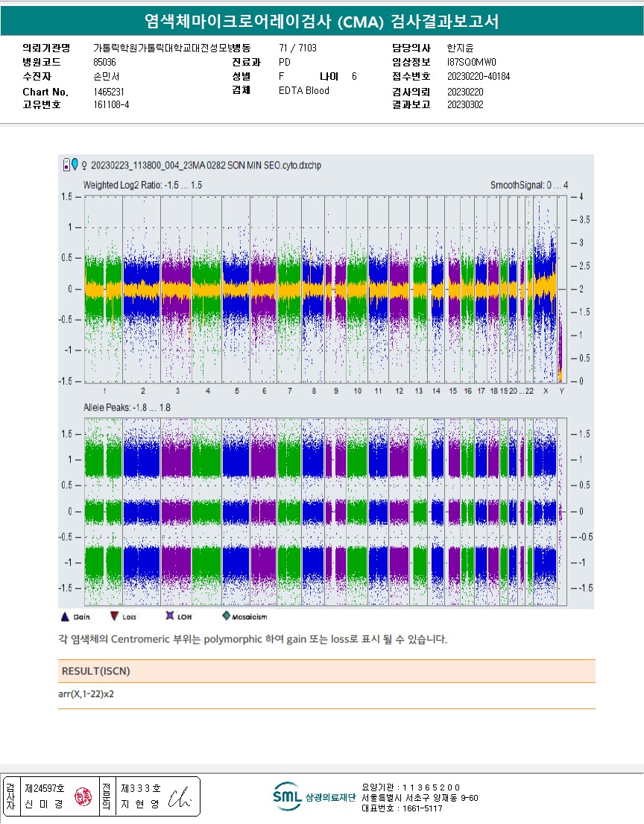Click the teal Mosaicism diamond legend icon
This screenshot has height=824, width=644.
coord(226,616)
